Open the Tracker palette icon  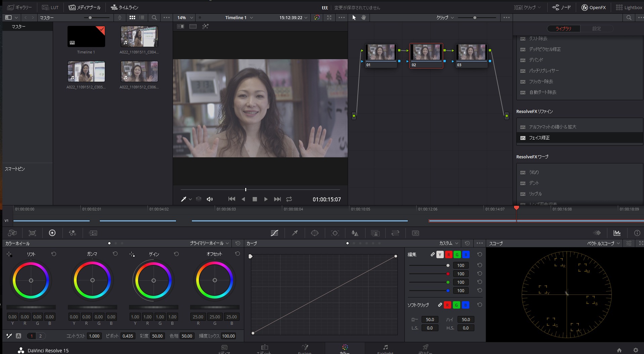[x=335, y=233]
